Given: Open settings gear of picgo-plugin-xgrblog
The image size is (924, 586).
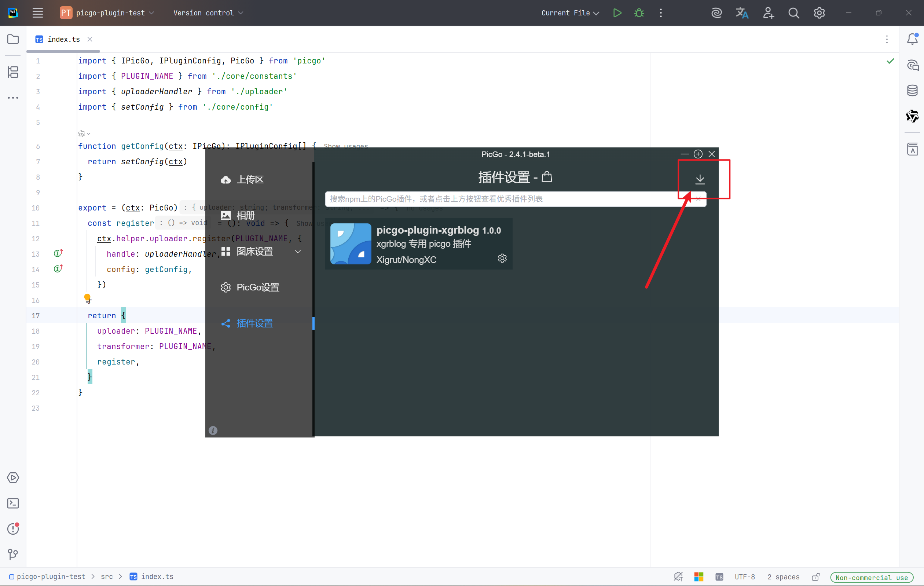Looking at the screenshot, I should [502, 258].
